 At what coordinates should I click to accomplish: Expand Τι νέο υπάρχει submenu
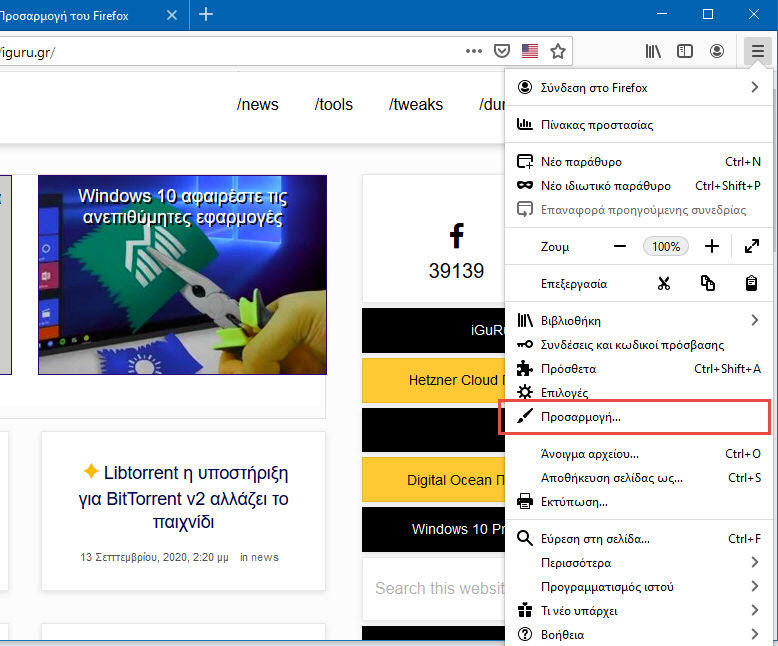pos(638,610)
